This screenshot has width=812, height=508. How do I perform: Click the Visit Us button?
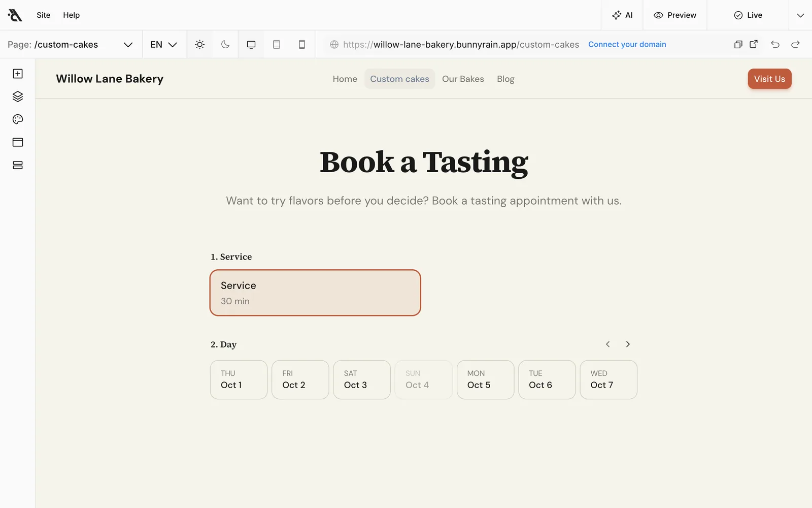click(769, 79)
